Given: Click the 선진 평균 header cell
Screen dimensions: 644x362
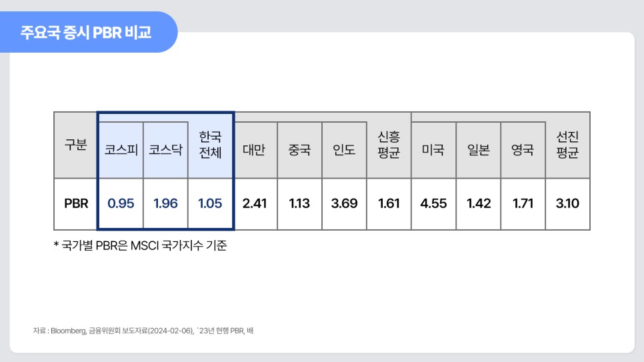Looking at the screenshot, I should pos(567,145).
